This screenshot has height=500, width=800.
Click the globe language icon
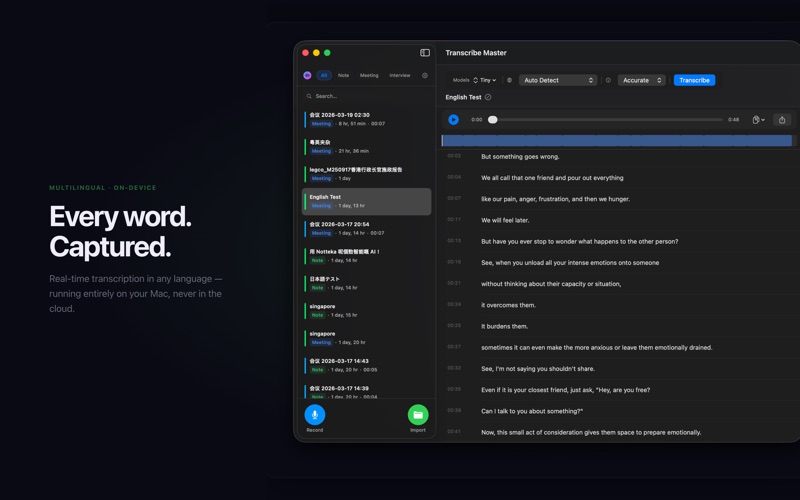509,80
